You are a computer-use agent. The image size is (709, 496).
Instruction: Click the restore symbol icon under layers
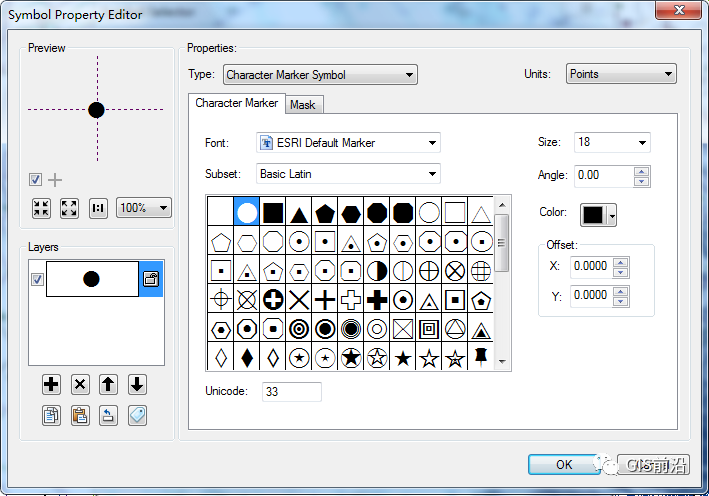108,416
